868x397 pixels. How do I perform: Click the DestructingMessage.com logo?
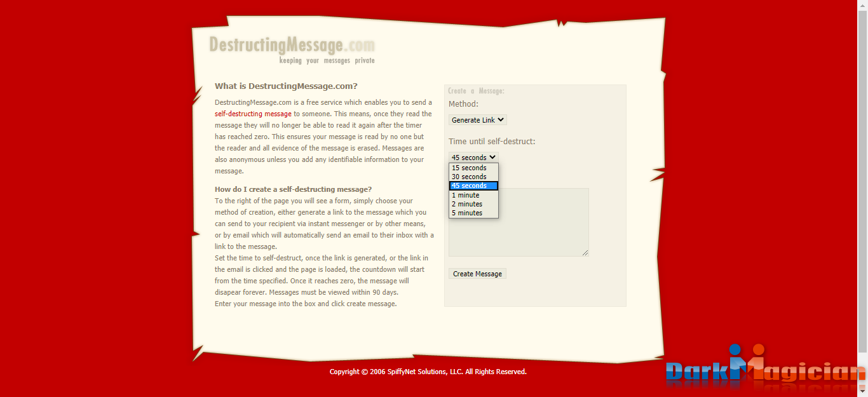(292, 45)
